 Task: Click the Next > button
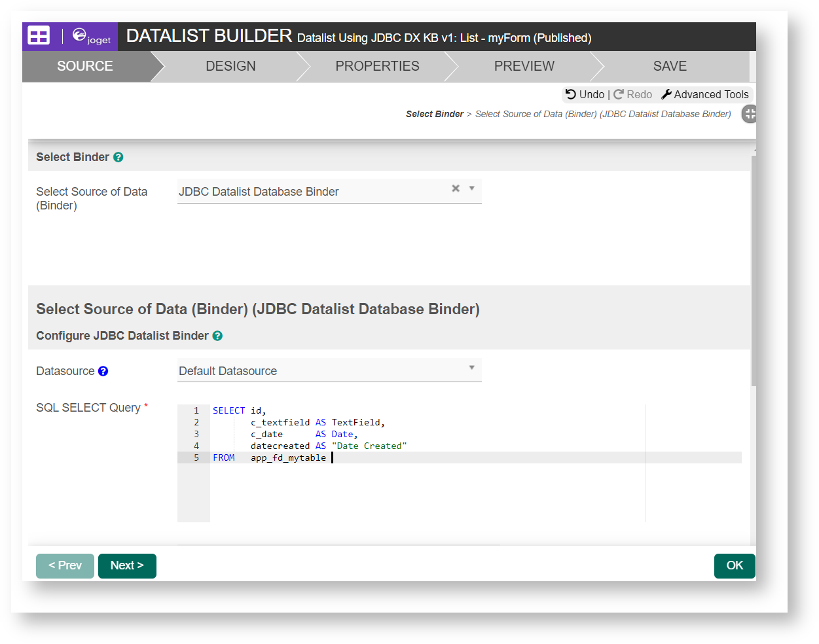pos(127,565)
